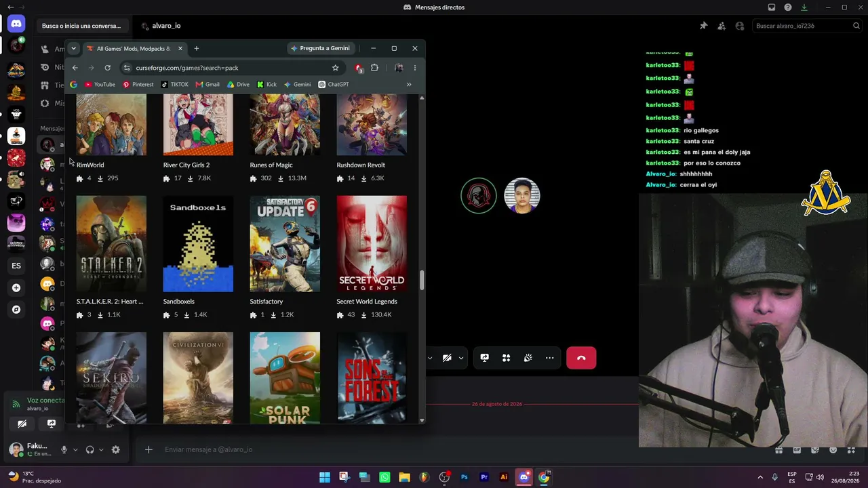Open the sticker picker in message bar
Image resolution: width=868 pixels, height=488 pixels.
[x=815, y=450]
